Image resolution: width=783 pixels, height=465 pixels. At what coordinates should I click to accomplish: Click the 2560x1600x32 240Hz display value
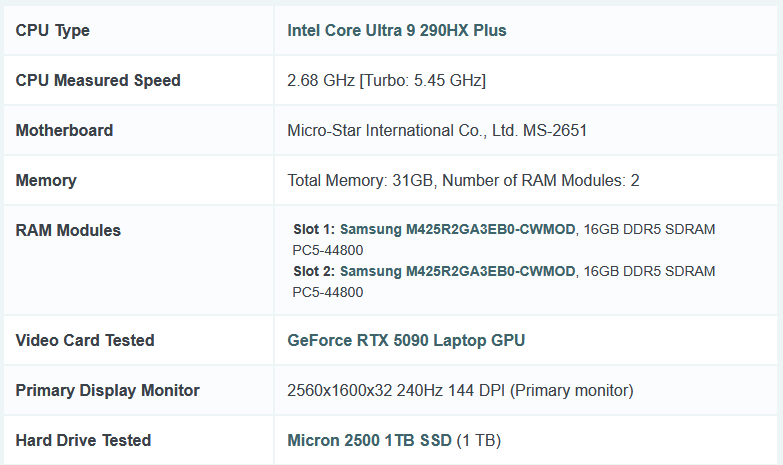460,390
